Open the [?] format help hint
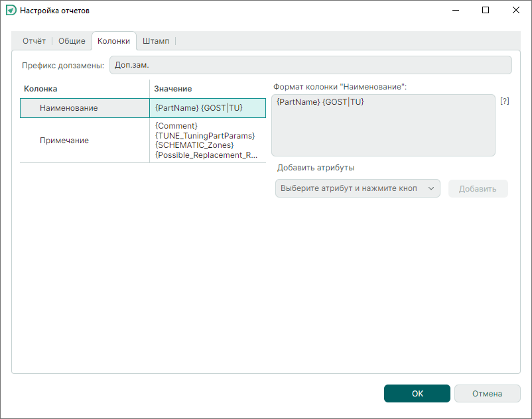The image size is (532, 419). (504, 101)
